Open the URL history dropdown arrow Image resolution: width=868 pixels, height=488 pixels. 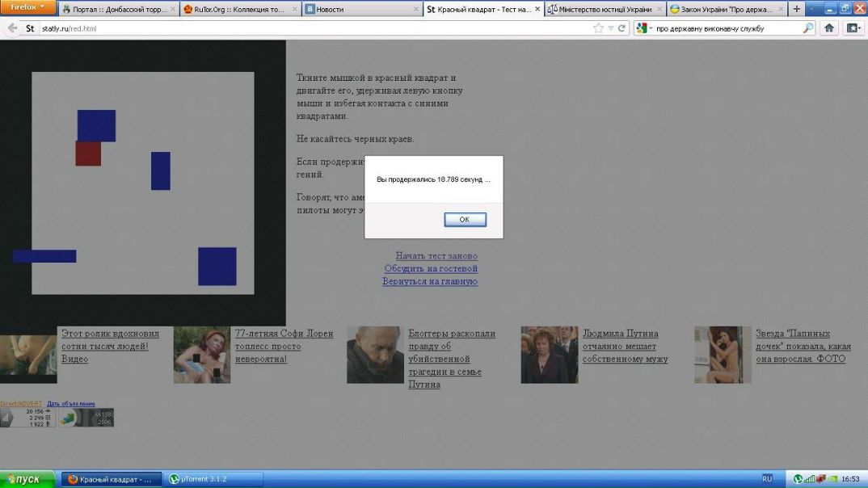[x=610, y=28]
